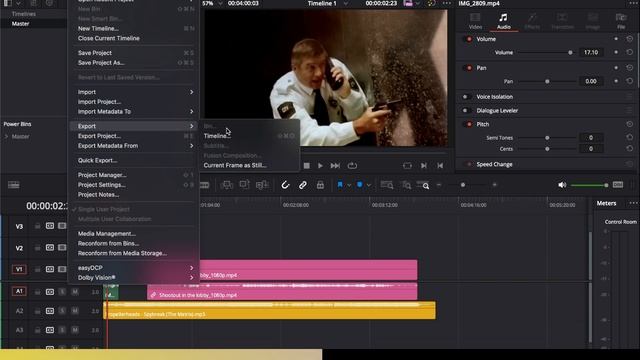Toggle position lock padlock icon in toolbar
The image size is (640, 360).
click(320, 185)
